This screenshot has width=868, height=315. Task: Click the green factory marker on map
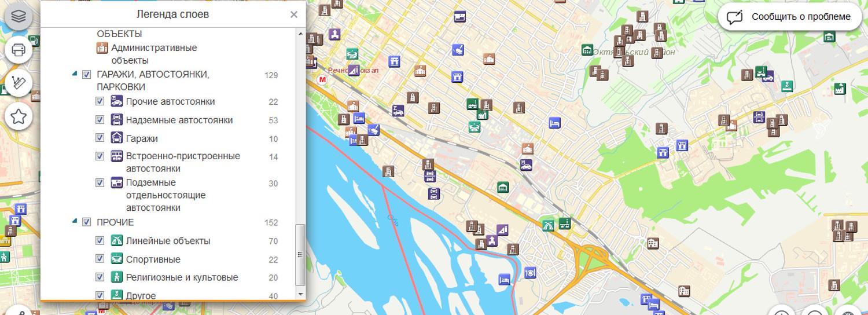click(x=840, y=89)
